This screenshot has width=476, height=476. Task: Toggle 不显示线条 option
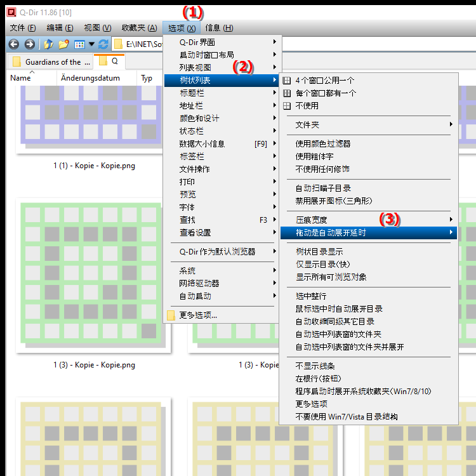click(x=315, y=366)
